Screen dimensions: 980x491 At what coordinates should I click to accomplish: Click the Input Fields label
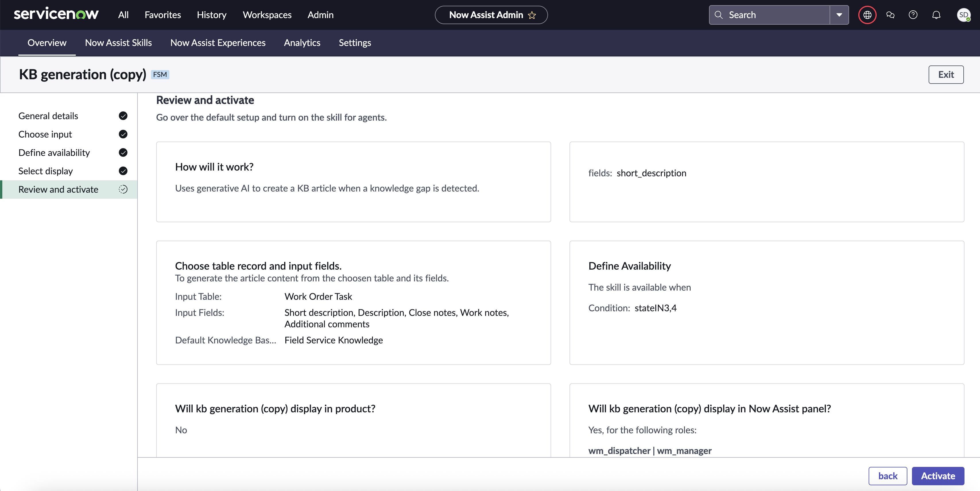pos(200,312)
